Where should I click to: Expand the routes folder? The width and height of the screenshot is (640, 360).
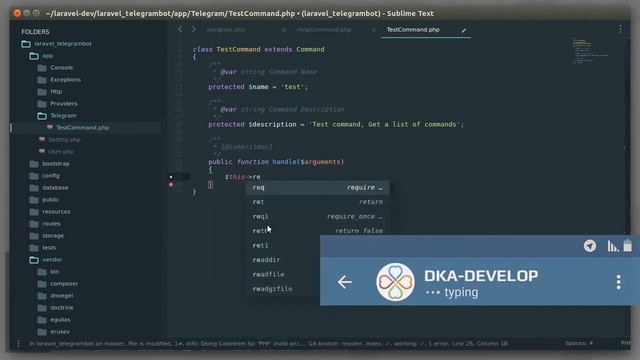click(45, 224)
